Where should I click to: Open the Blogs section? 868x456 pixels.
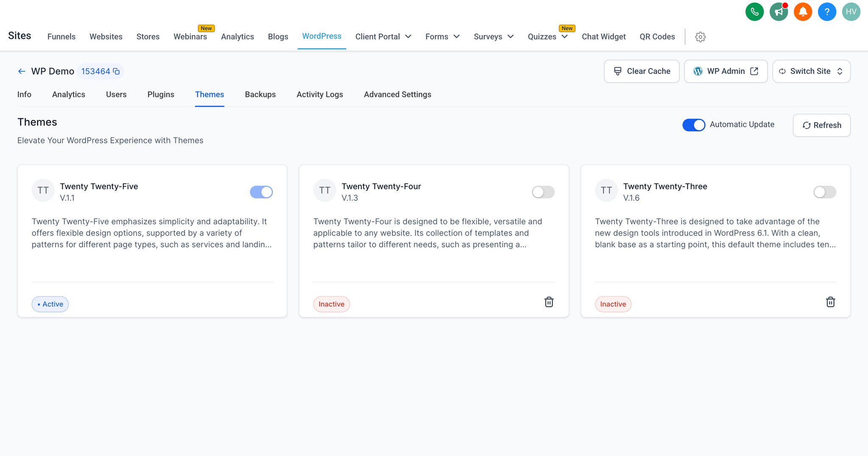pyautogui.click(x=278, y=36)
